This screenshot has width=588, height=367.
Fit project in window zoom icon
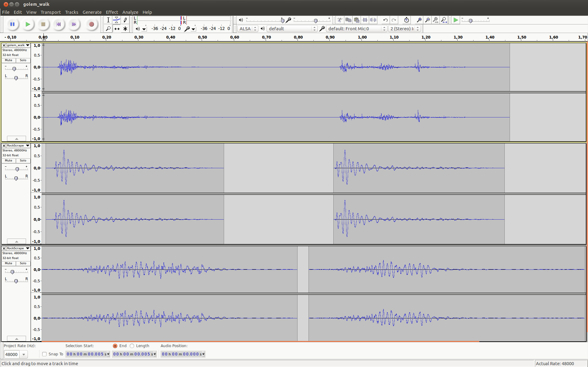(444, 20)
